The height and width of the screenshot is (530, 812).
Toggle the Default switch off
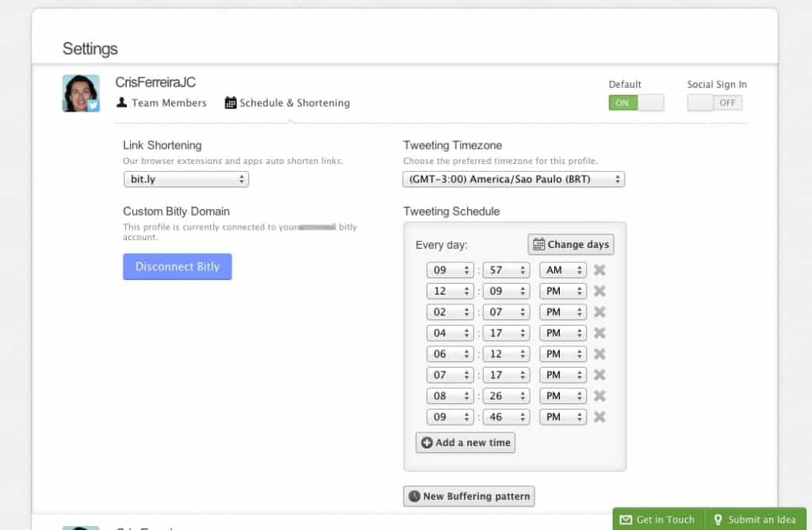coord(636,102)
